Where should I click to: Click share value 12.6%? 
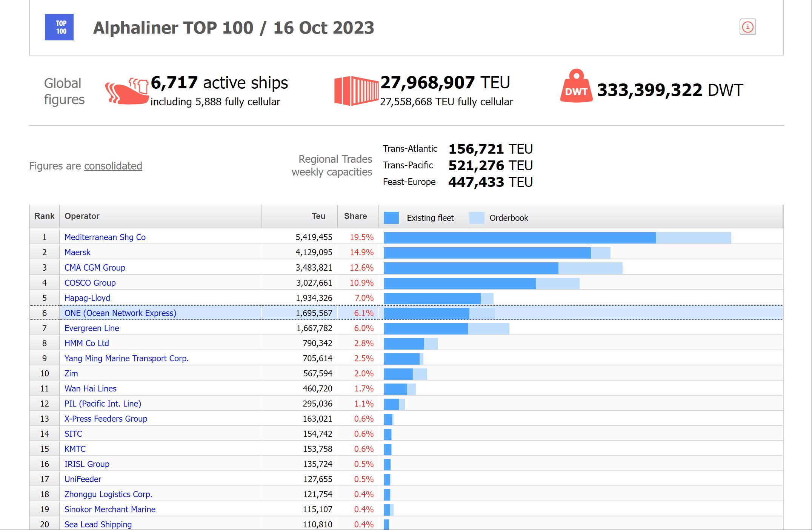click(361, 268)
